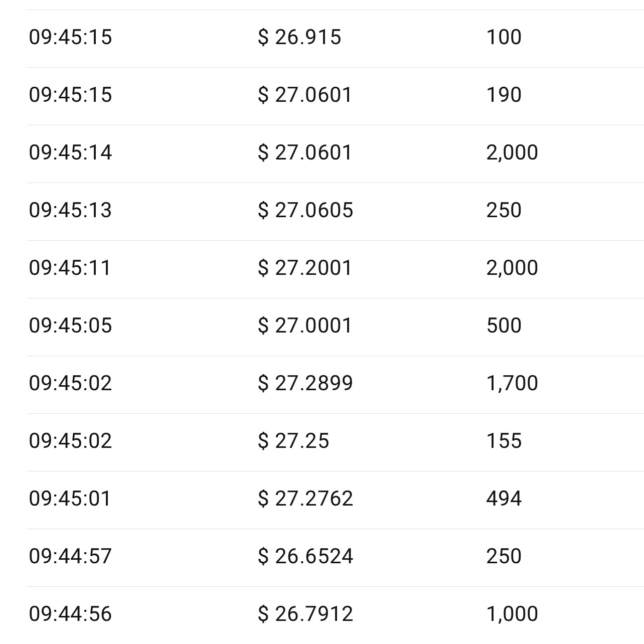Click the $ 26.915 price
Image resolution: width=644 pixels, height=644 pixels.
(x=299, y=37)
